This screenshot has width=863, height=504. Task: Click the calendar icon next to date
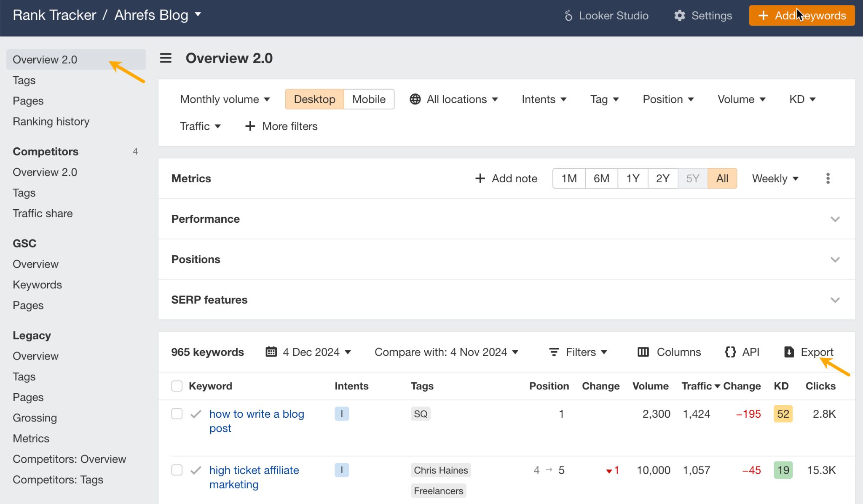pos(271,352)
